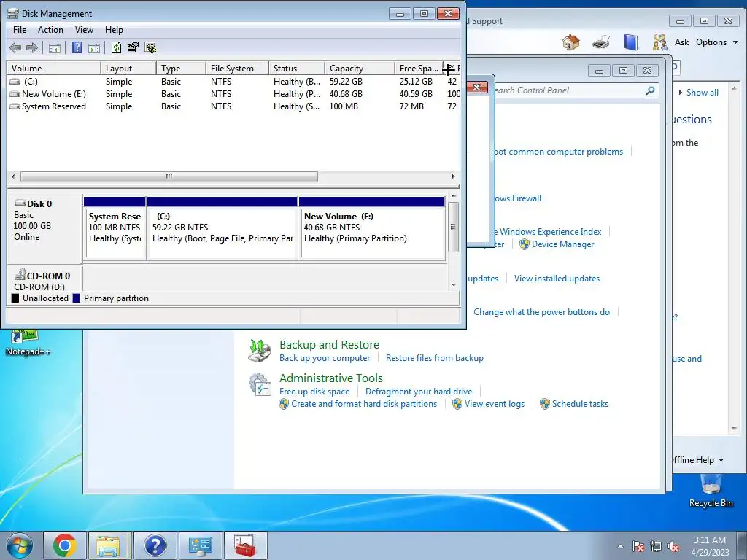Open the File menu in Disk Management
Image resolution: width=747 pixels, height=560 pixels.
click(20, 29)
